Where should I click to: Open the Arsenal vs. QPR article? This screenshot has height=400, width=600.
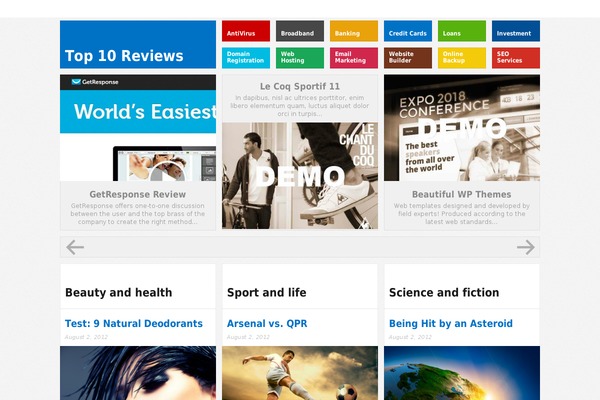pos(267,323)
